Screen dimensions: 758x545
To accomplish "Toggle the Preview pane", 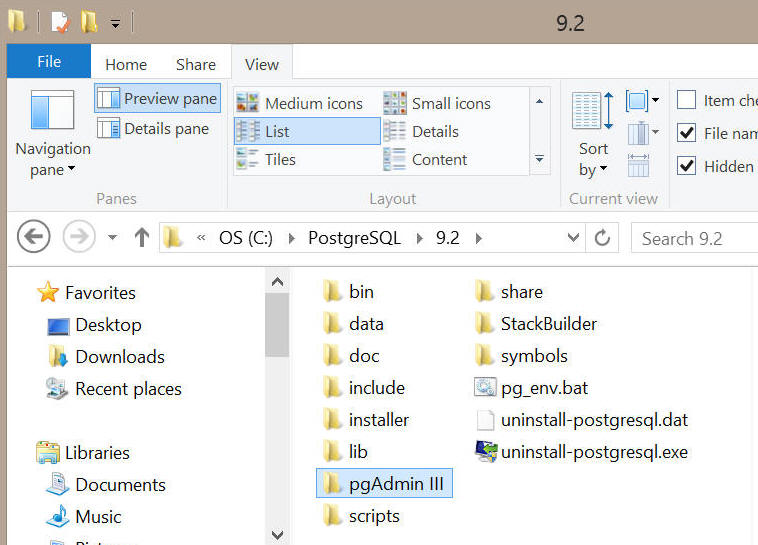I will click(x=158, y=98).
